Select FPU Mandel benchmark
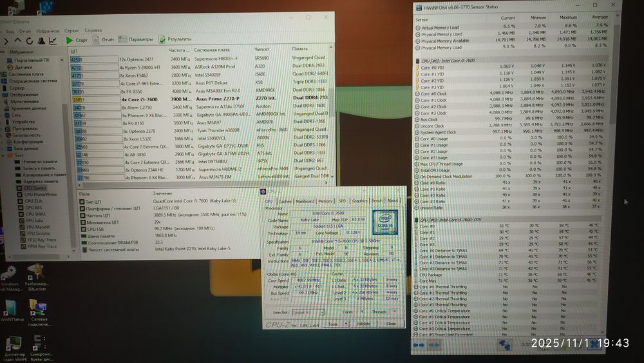This screenshot has height=363, width=644. pos(35,227)
